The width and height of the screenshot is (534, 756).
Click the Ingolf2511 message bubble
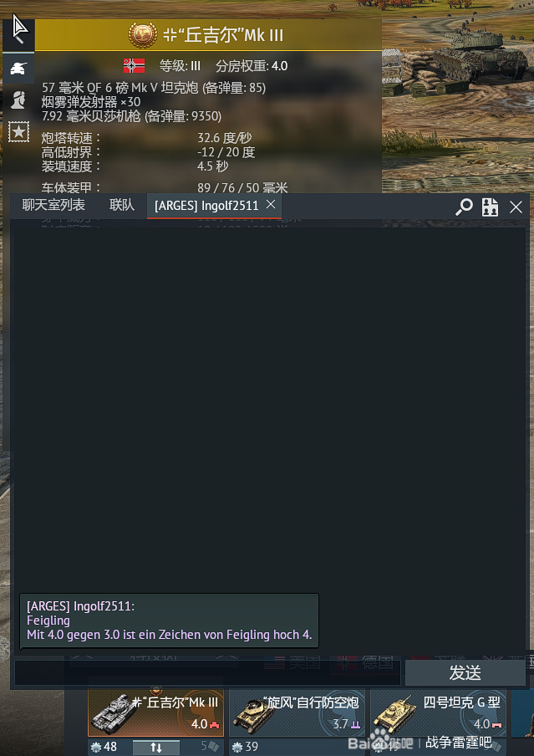tap(169, 621)
